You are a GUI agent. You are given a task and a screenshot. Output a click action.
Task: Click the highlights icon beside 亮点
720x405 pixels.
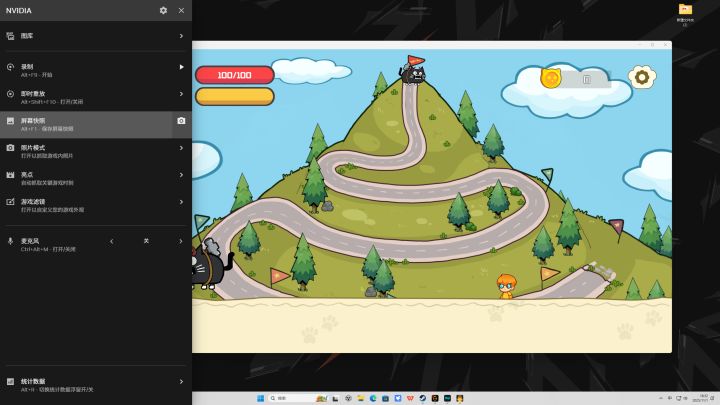pos(10,175)
